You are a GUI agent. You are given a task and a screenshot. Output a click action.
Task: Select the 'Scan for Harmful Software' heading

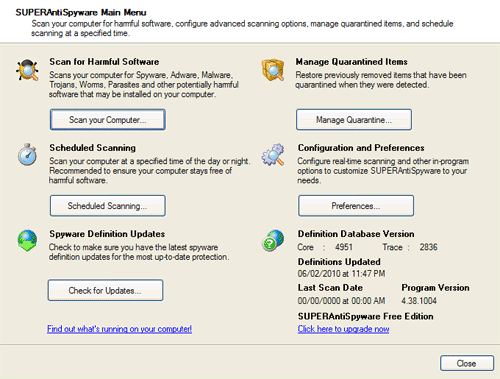(104, 62)
